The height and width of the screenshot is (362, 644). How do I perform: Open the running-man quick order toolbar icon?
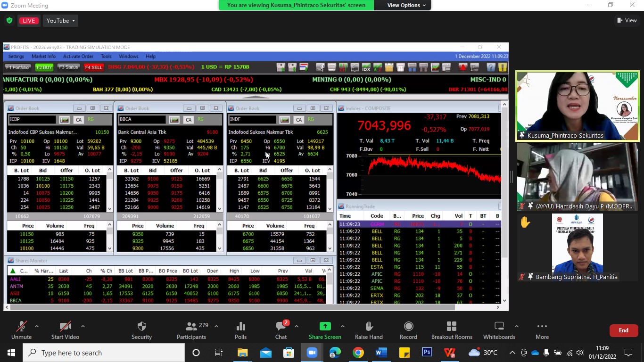tap(321, 67)
